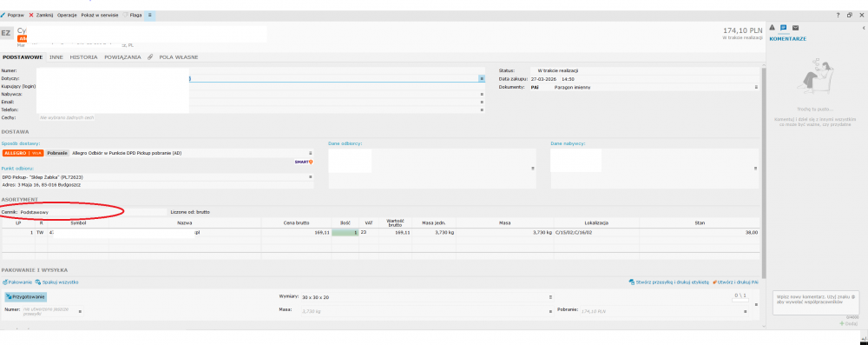Click Stwórz przesyłkę i drukuj etykietę
The image size is (868, 345).
coord(668,282)
